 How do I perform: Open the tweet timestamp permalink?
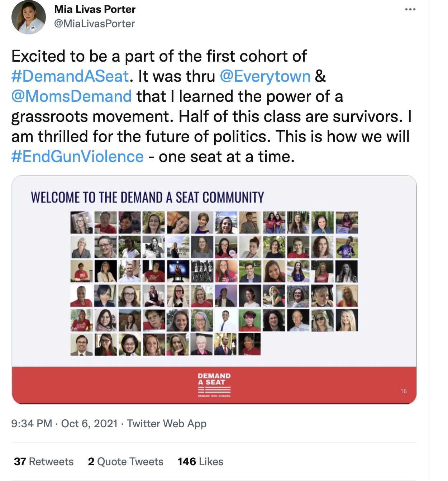click(x=65, y=424)
